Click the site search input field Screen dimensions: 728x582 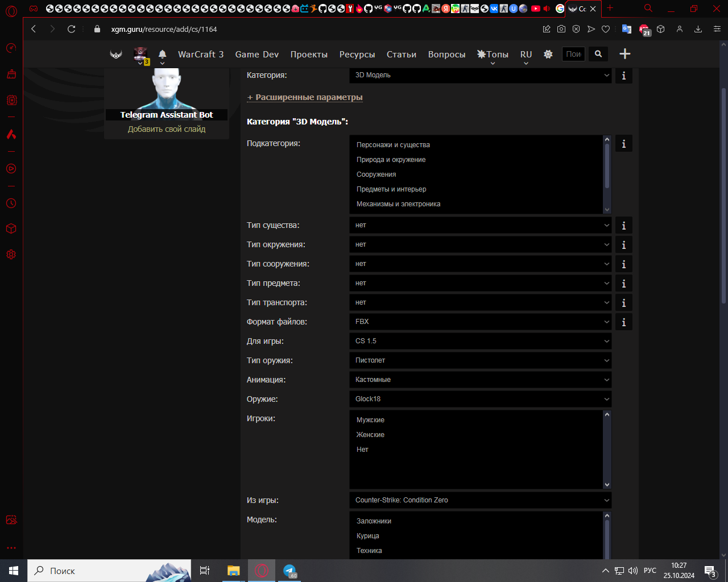(x=573, y=54)
